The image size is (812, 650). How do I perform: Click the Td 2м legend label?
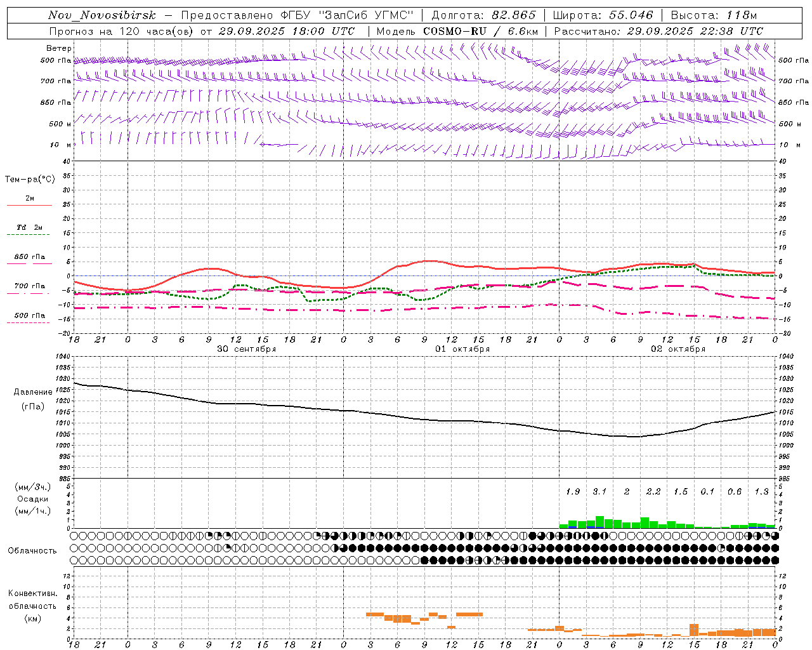[x=30, y=227]
